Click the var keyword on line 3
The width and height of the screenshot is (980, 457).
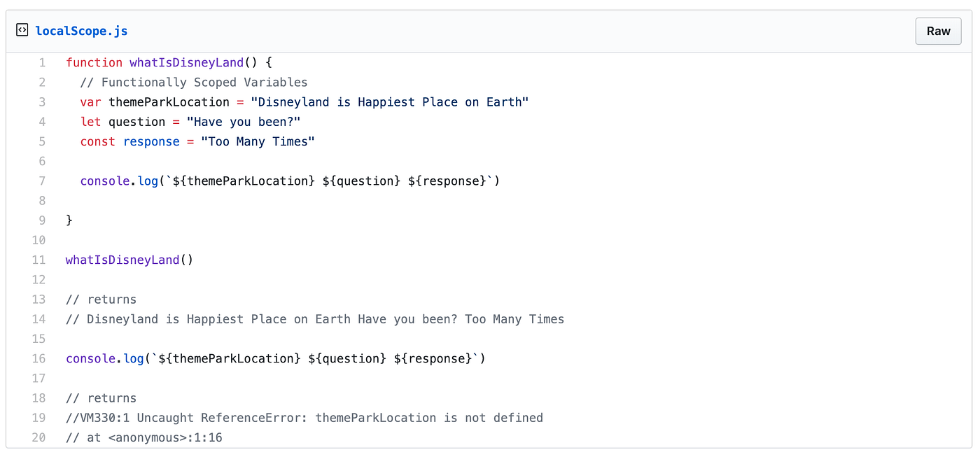[x=91, y=101]
